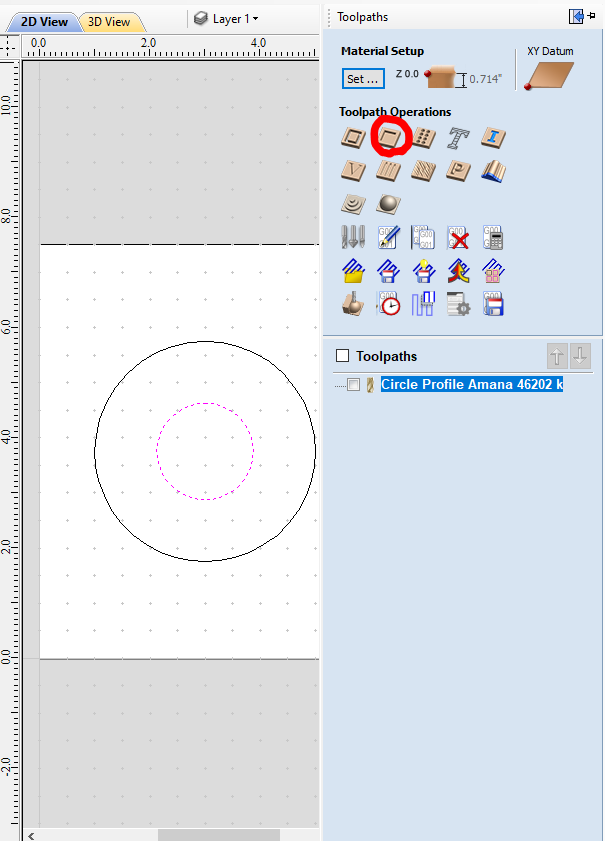Open the Layer 1 dropdown
Screen dimensions: 605x841
point(226,19)
